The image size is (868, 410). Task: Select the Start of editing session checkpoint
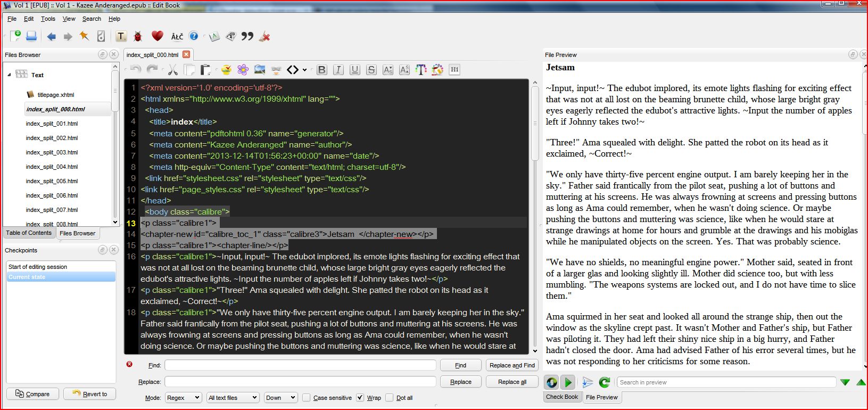click(38, 267)
